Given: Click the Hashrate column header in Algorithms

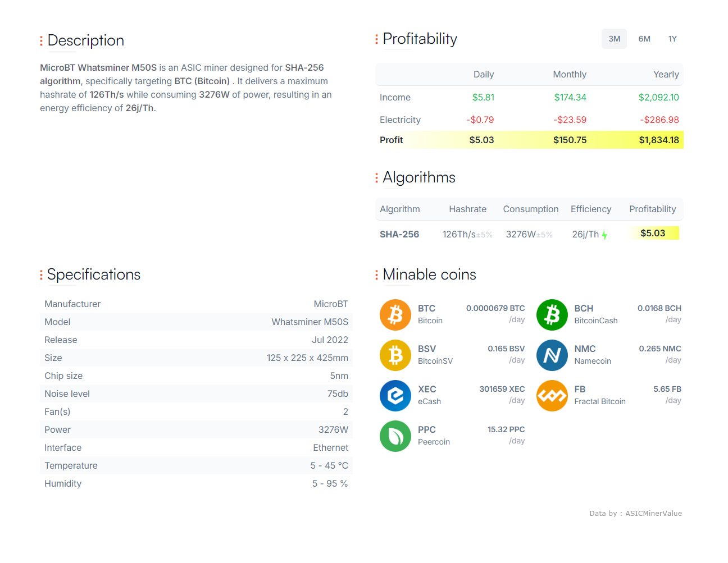Looking at the screenshot, I should pos(468,209).
